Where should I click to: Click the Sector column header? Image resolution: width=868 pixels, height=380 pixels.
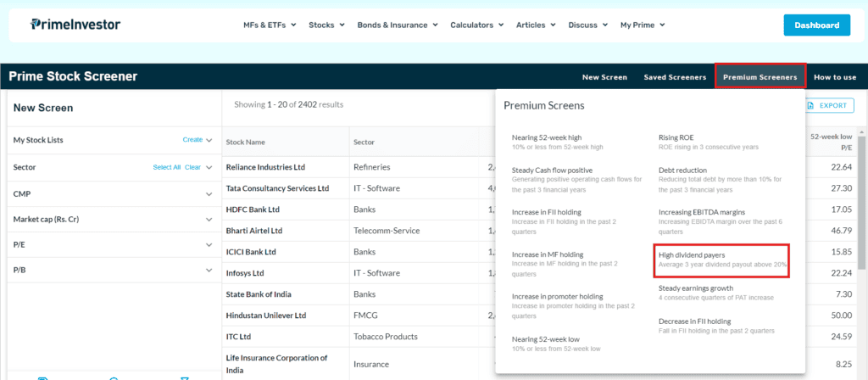pos(364,142)
